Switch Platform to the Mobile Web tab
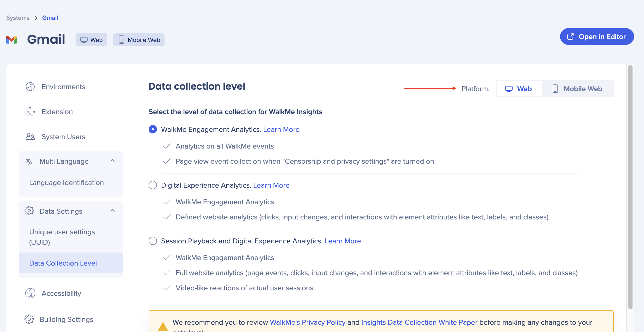This screenshot has width=644, height=332. coord(578,89)
